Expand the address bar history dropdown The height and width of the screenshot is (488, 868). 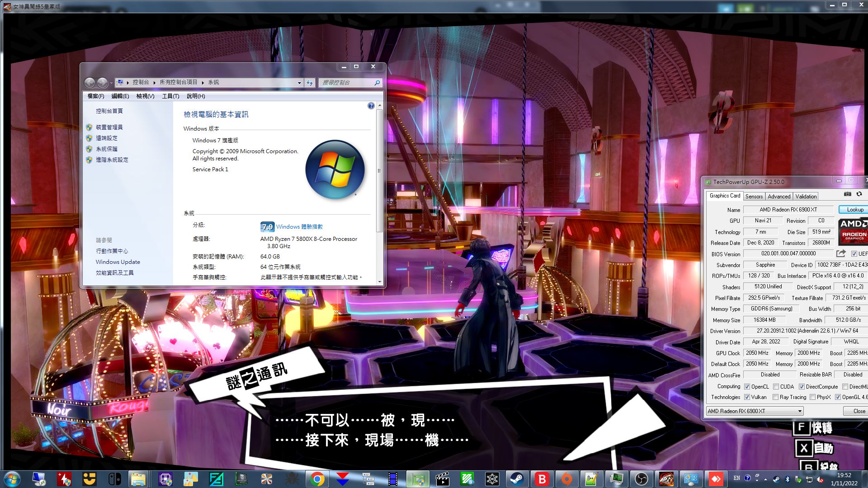coord(299,83)
